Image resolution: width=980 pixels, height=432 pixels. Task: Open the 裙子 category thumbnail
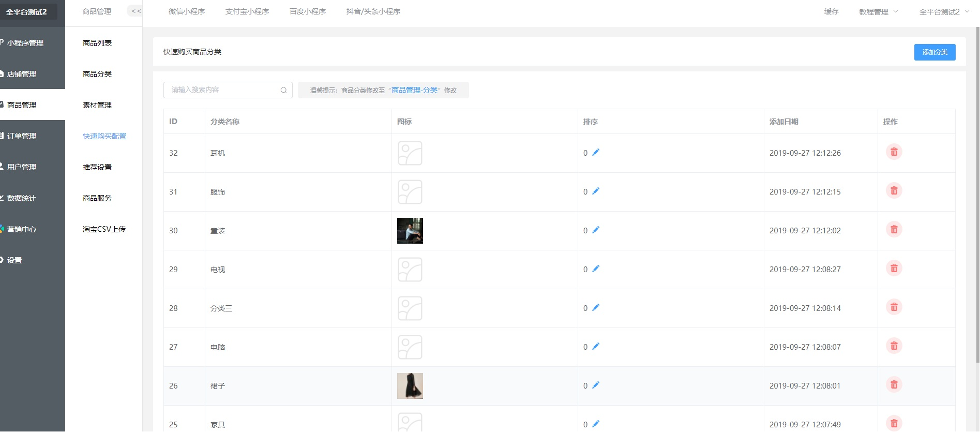coord(410,386)
